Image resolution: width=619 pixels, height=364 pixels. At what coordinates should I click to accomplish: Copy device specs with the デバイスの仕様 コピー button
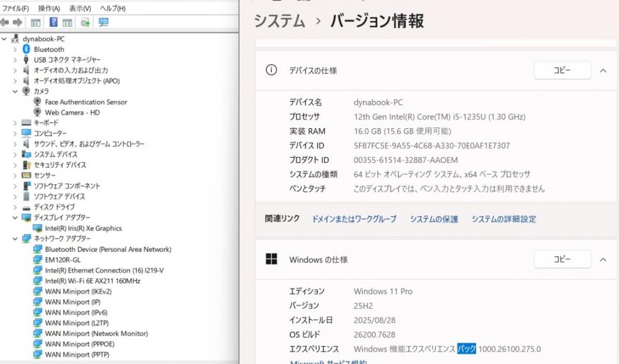[562, 71]
